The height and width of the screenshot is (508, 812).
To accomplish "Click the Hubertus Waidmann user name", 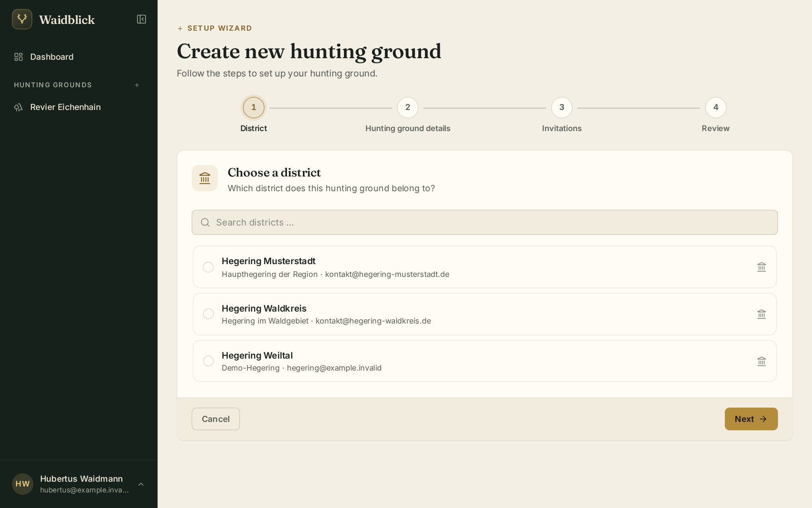I will 81,479.
